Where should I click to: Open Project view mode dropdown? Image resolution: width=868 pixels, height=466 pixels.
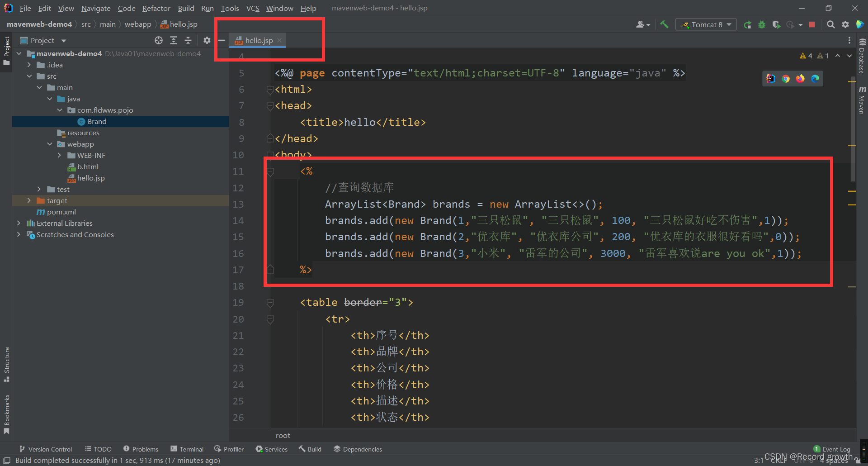point(64,41)
